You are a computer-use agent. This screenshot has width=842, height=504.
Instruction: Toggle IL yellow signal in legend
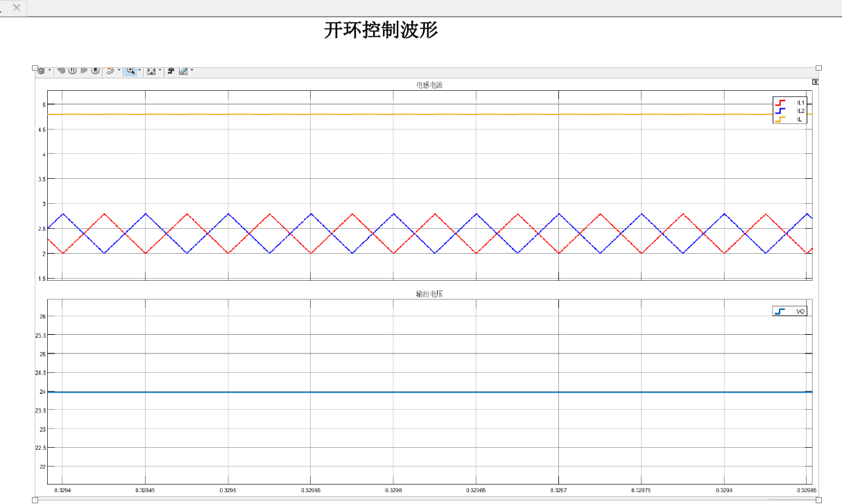click(790, 119)
